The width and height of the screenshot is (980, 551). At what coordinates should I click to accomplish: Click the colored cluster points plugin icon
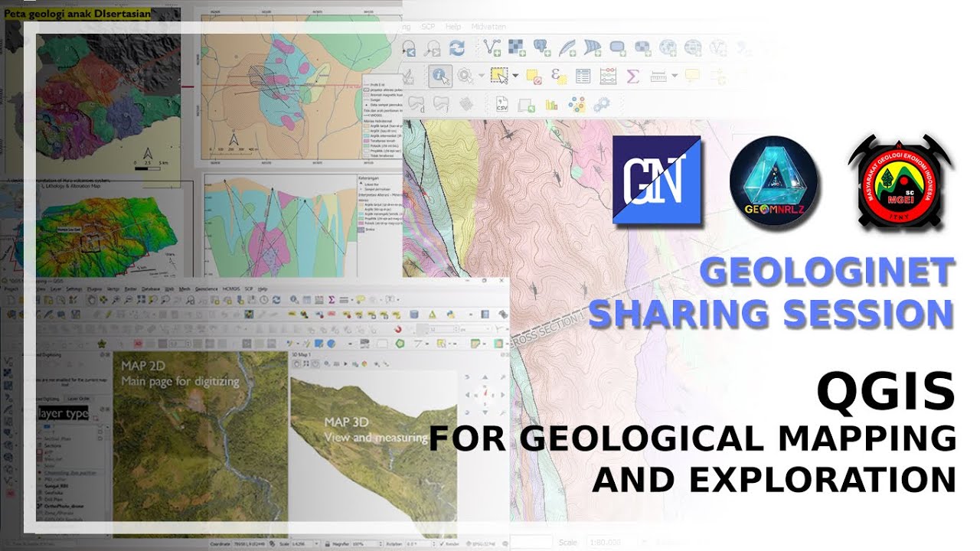coord(577,104)
